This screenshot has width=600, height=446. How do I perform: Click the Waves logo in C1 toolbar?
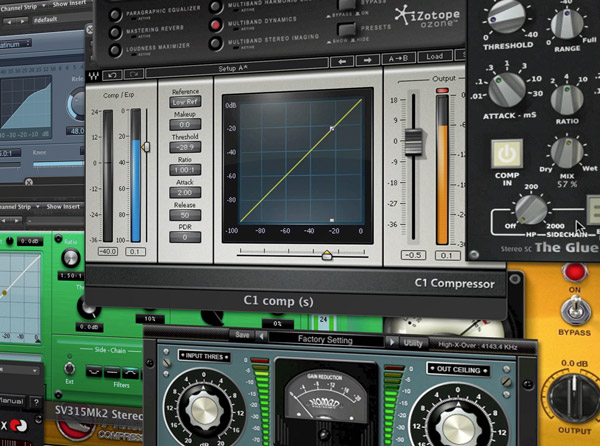(93, 76)
